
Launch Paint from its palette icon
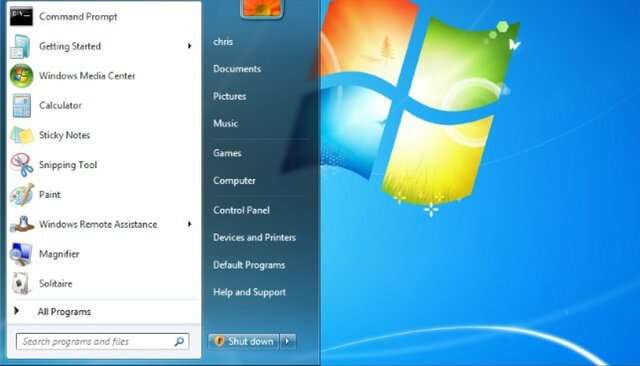point(22,195)
